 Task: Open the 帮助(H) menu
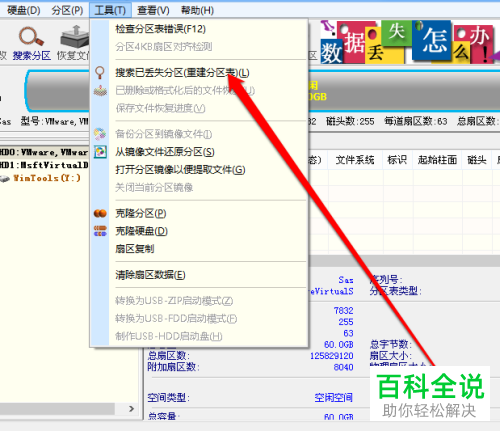point(197,10)
